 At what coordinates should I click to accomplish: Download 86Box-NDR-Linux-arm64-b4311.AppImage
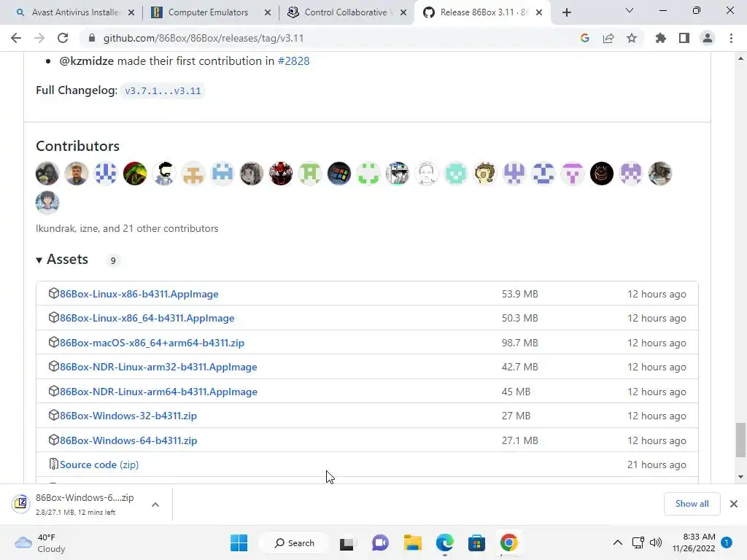click(158, 392)
